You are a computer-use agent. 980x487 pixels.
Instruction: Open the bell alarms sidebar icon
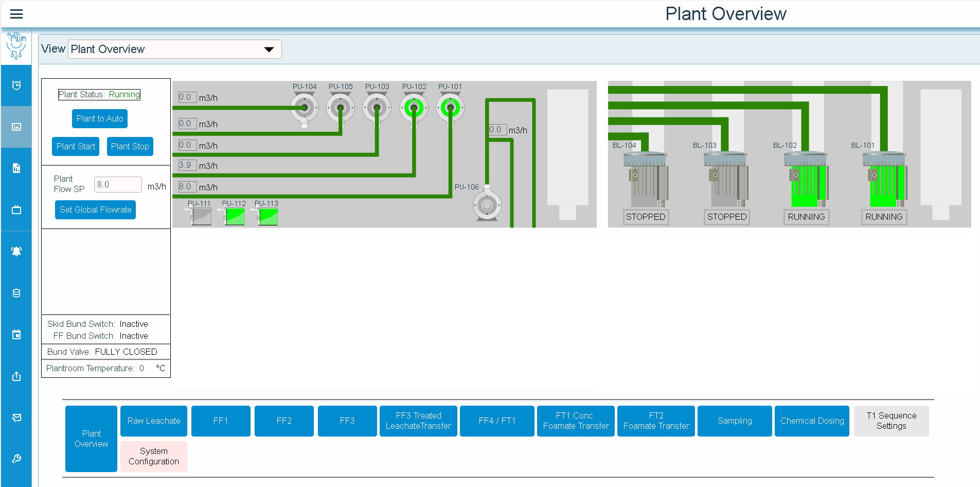pyautogui.click(x=16, y=251)
